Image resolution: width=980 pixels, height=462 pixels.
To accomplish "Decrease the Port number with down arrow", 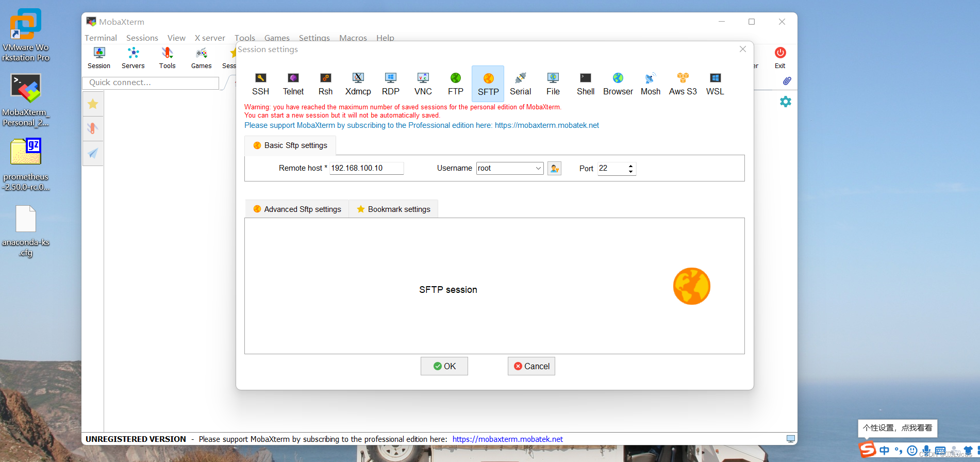I will tap(630, 172).
